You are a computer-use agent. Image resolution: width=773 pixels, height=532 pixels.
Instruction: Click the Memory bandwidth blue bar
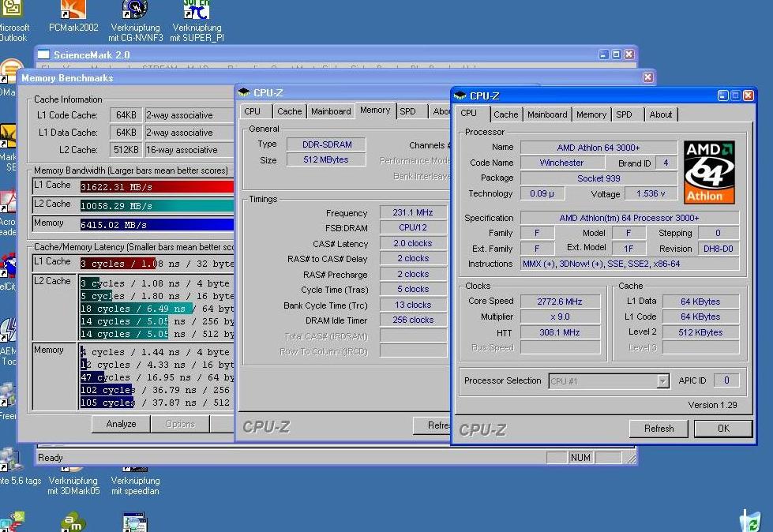click(x=157, y=225)
